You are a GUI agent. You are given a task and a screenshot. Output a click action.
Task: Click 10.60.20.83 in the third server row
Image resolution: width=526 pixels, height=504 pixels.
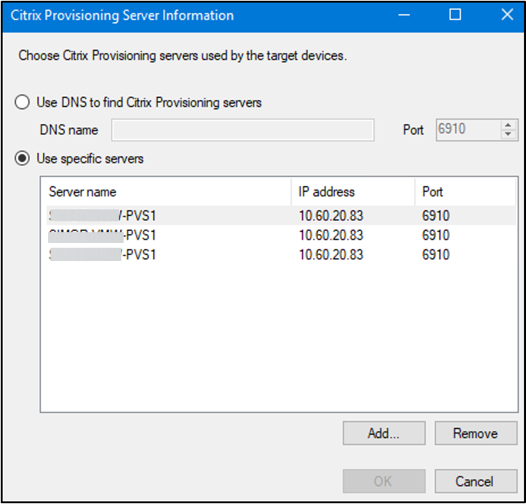[331, 255]
